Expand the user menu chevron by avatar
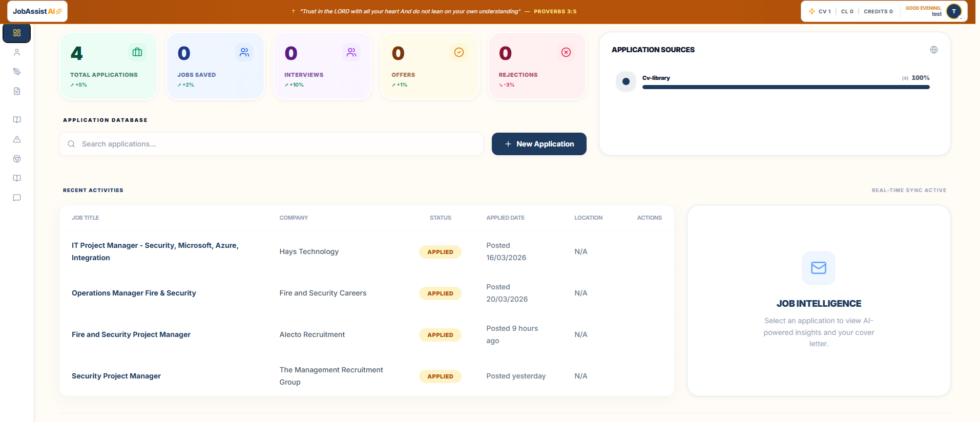 (x=961, y=18)
